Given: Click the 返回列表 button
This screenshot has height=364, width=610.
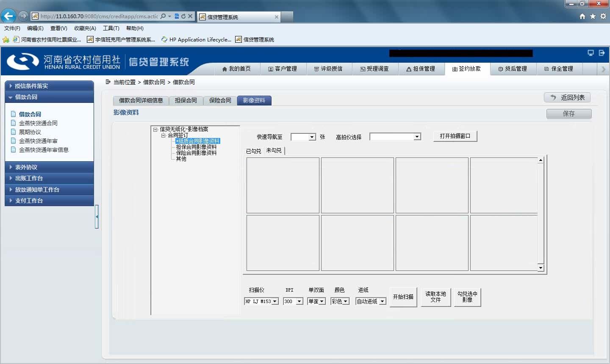Looking at the screenshot, I should (567, 97).
